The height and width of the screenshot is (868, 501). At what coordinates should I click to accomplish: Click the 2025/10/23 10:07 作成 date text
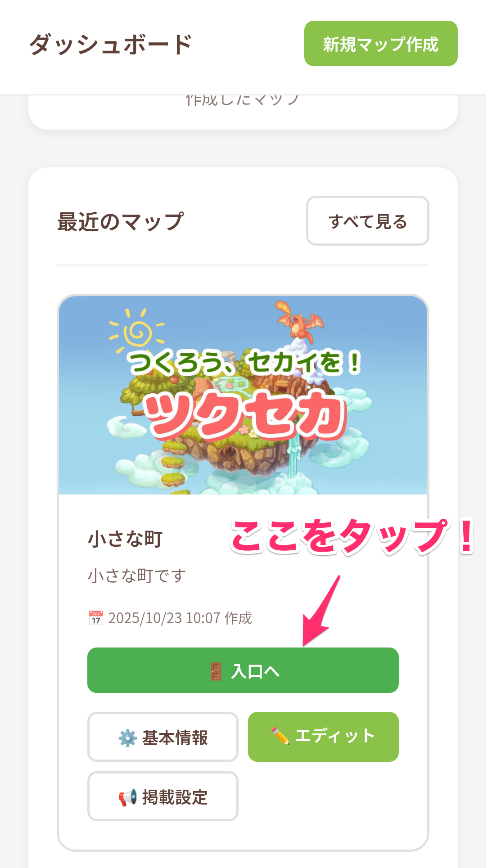click(x=180, y=618)
